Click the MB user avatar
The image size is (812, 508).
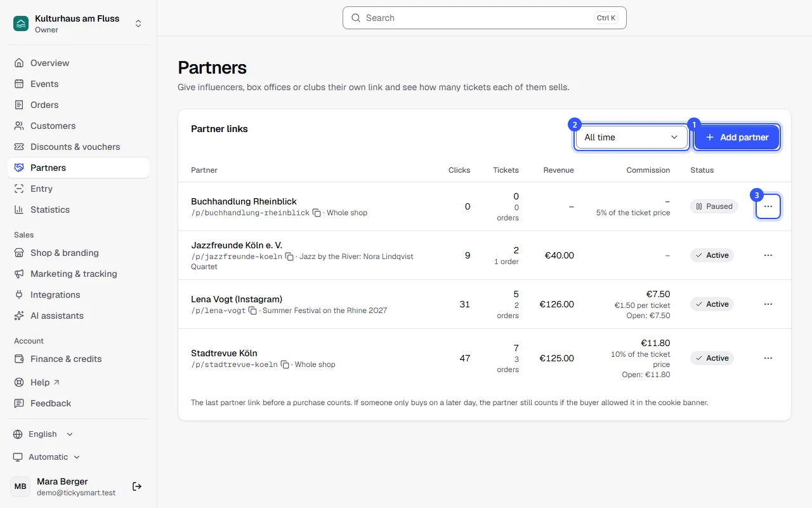[20, 486]
